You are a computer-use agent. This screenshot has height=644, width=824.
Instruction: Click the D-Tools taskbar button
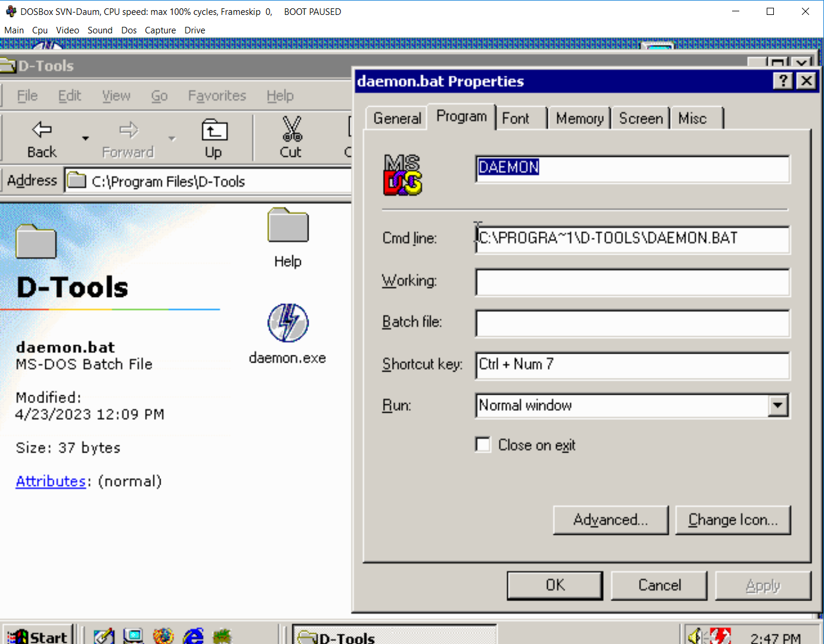coord(394,636)
